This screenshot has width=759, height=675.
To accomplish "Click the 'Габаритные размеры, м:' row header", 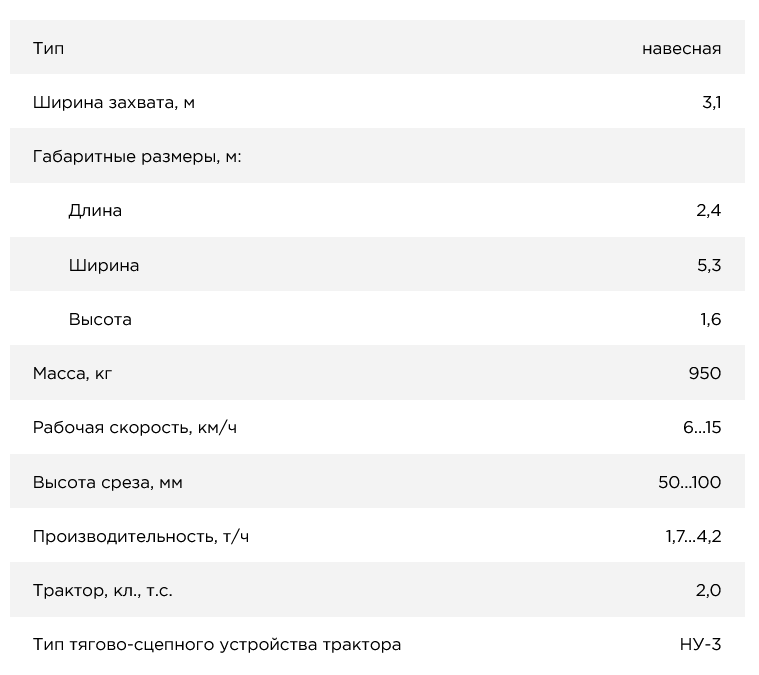I will 137,156.
